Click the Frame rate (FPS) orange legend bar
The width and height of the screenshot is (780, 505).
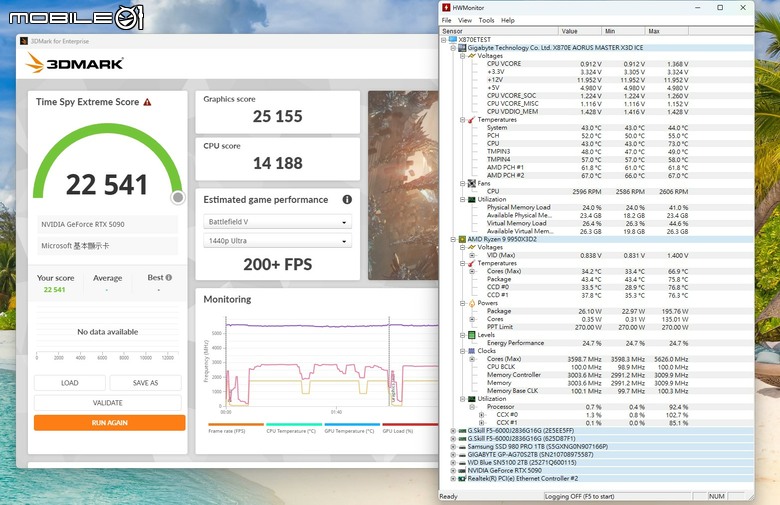[x=236, y=424]
